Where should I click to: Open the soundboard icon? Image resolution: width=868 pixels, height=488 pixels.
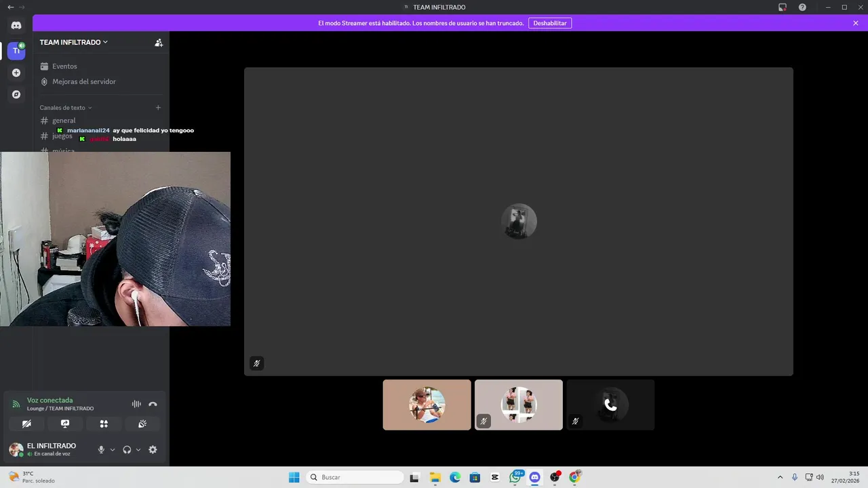(x=142, y=424)
